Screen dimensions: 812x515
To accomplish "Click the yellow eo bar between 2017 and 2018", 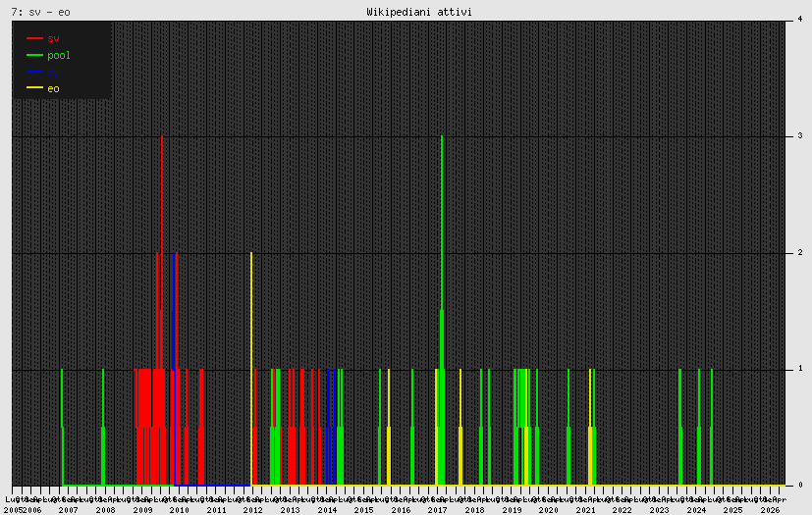I will click(460, 428).
